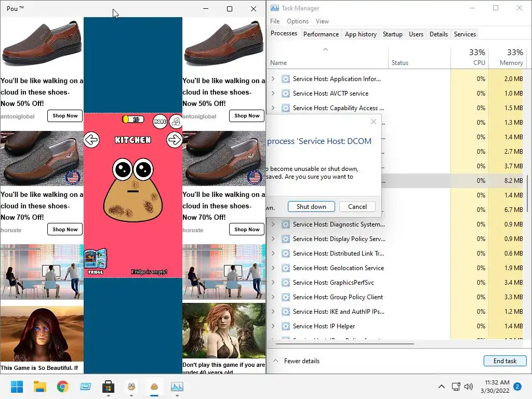This screenshot has height=399, width=532.
Task: Switch to the Startup tab
Action: click(393, 34)
